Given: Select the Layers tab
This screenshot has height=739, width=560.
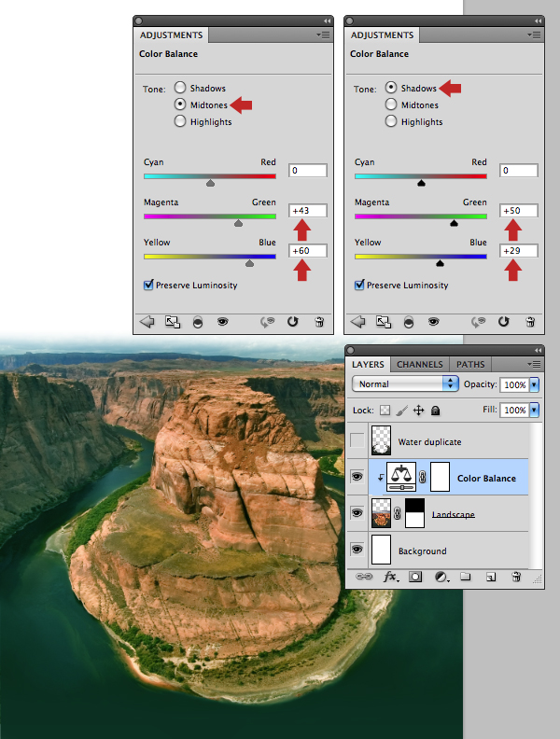Looking at the screenshot, I should 368,364.
